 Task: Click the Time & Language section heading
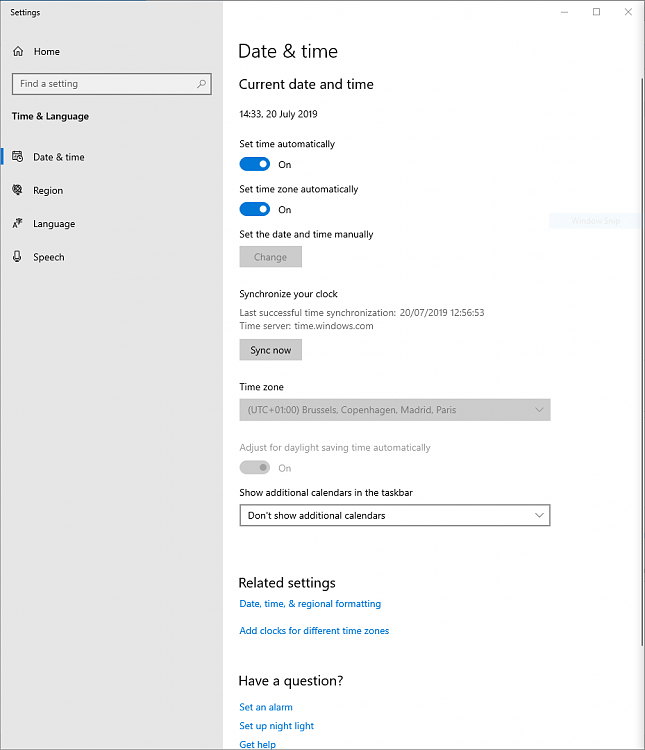coord(50,116)
